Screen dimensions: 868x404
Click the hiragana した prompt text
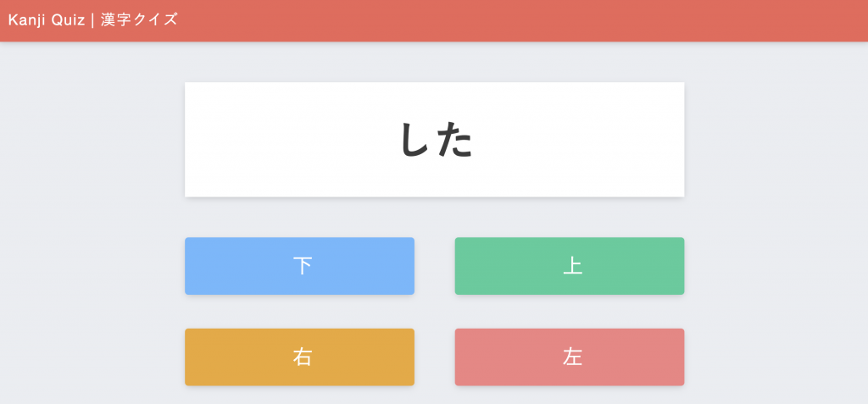coord(436,140)
